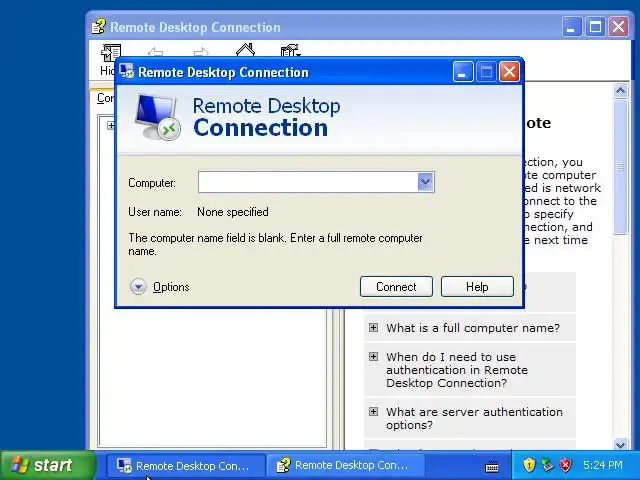
Task: Close the Remote Desktop Connection help window
Action: [618, 27]
